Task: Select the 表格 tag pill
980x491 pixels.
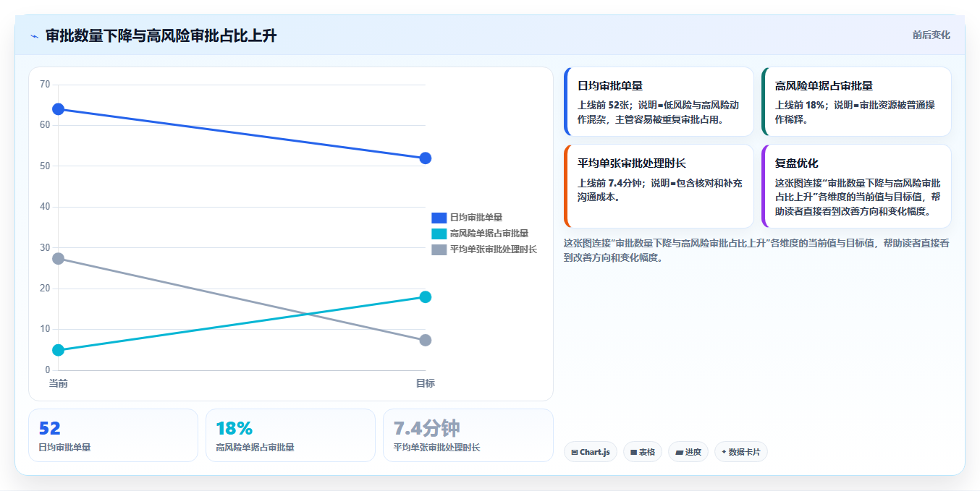Action: click(643, 452)
